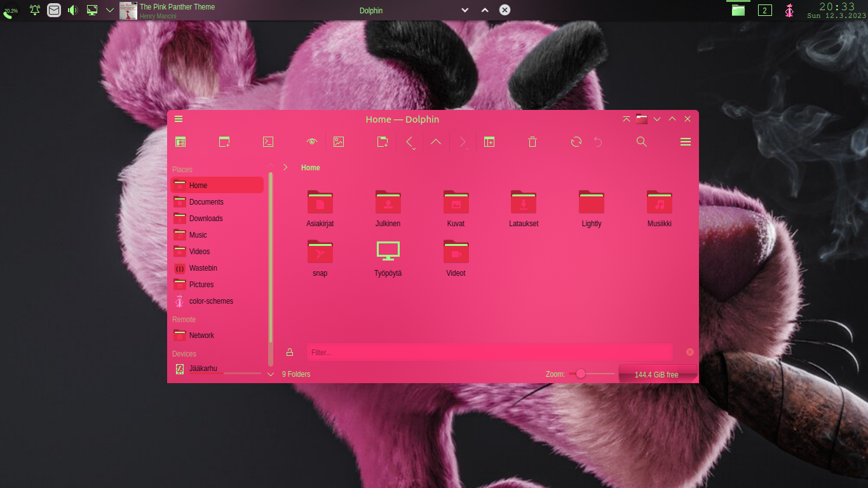Open Pictures place in sidebar

pos(217,284)
